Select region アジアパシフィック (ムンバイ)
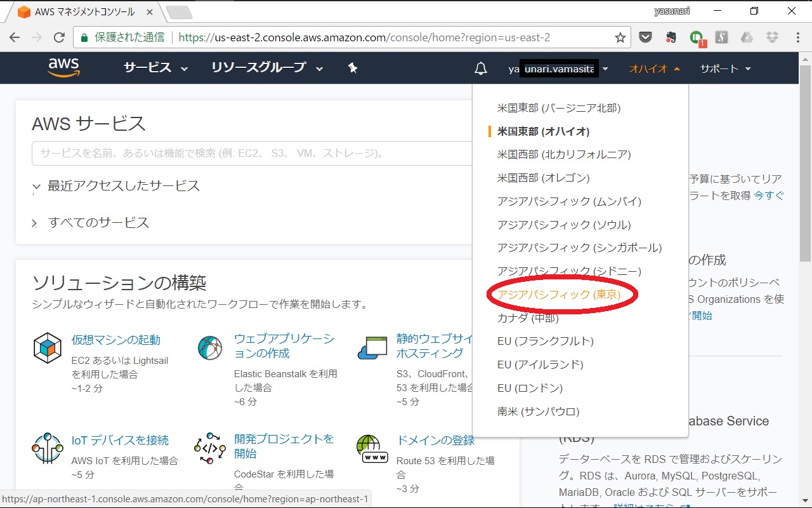 570,201
